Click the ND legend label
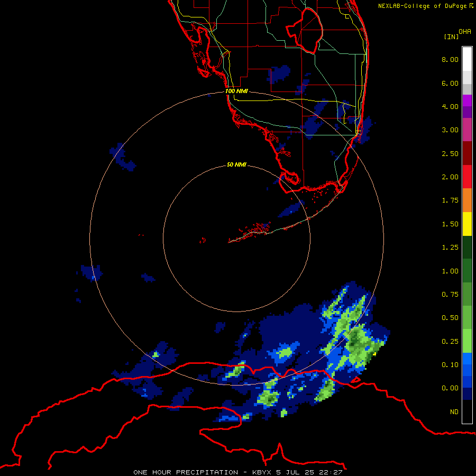476x476 pixels. coord(454,412)
